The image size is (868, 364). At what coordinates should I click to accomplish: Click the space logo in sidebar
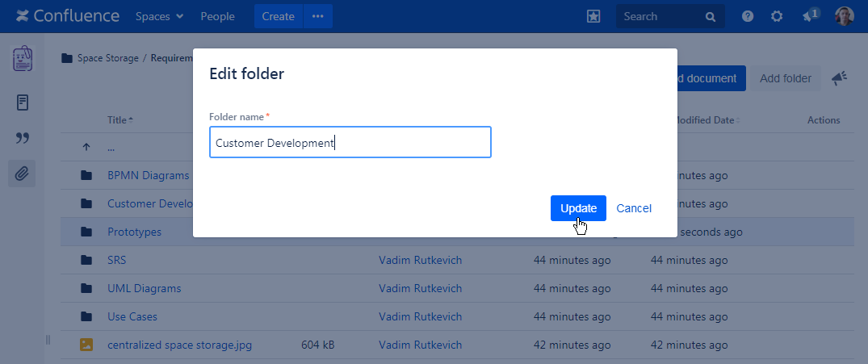(x=23, y=59)
